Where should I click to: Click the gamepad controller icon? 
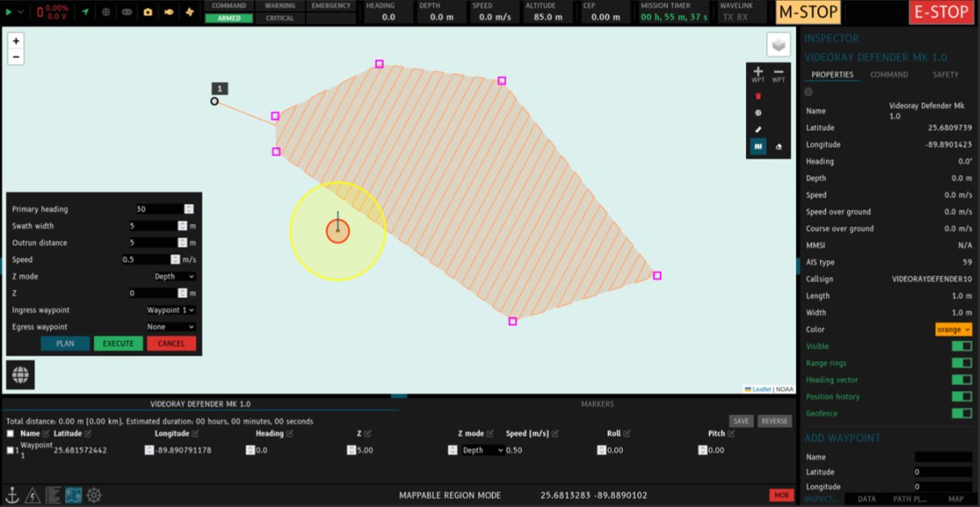(127, 12)
